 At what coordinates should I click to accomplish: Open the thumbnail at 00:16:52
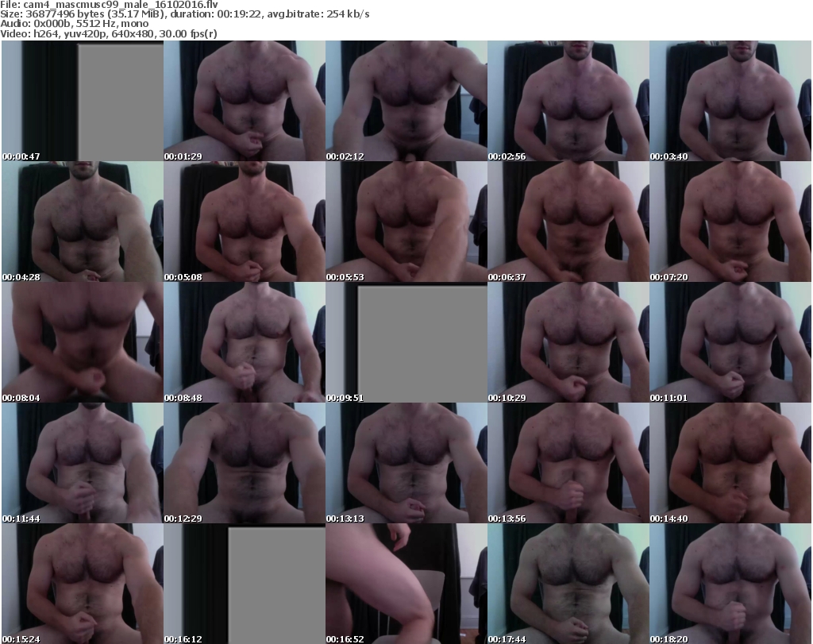[x=406, y=584]
